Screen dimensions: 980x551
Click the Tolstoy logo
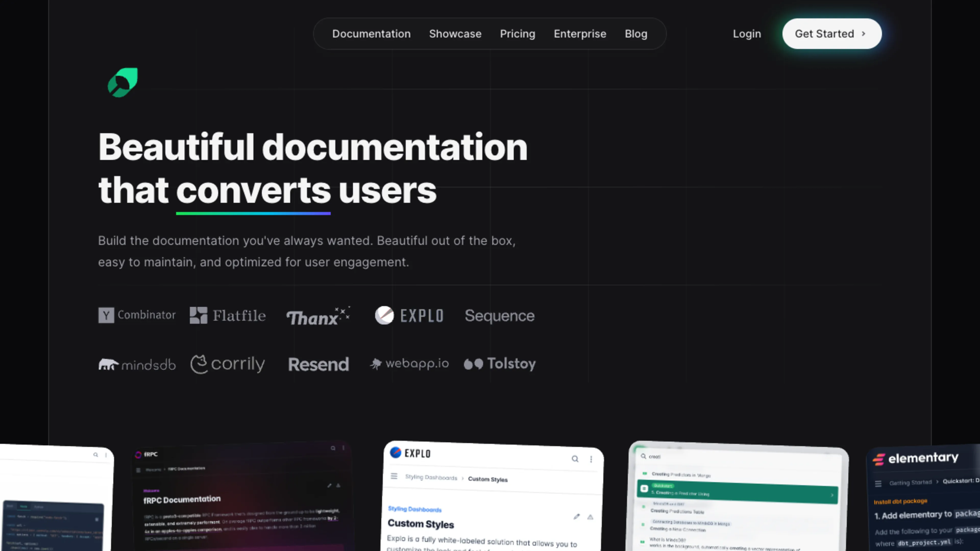click(x=499, y=364)
